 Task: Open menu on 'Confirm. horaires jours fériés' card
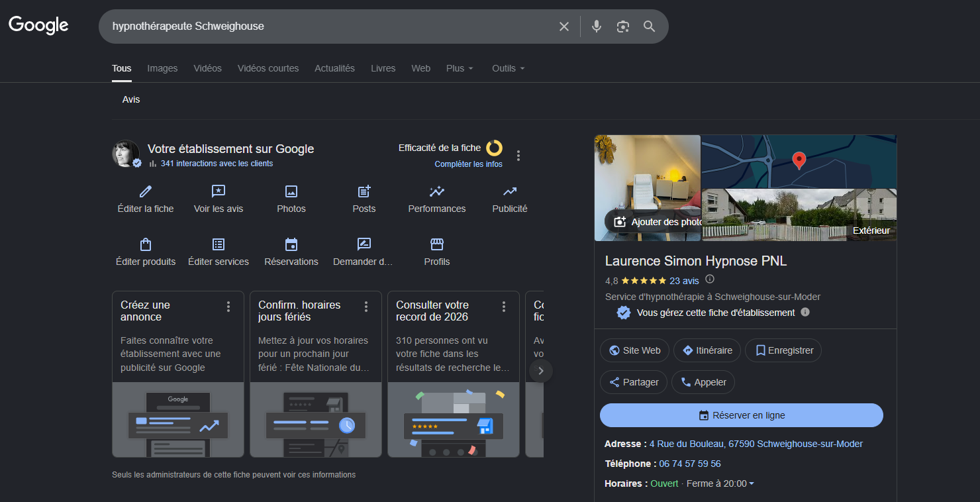click(x=366, y=307)
